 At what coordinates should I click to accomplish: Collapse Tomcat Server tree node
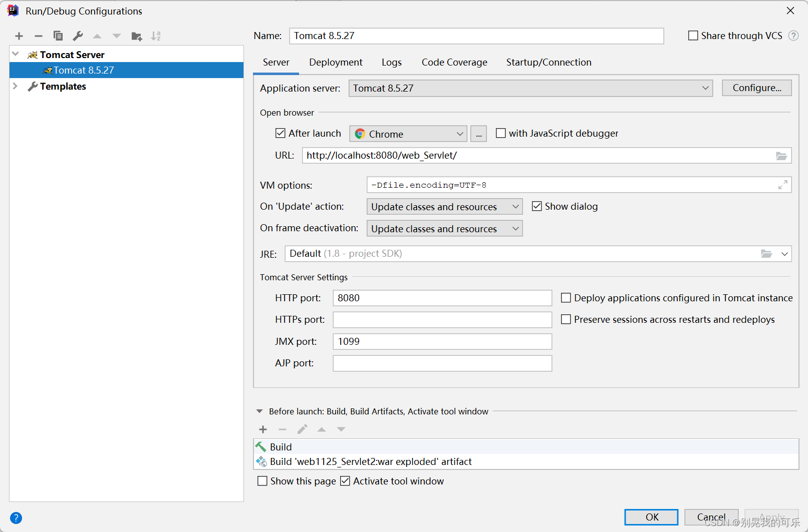[16, 54]
